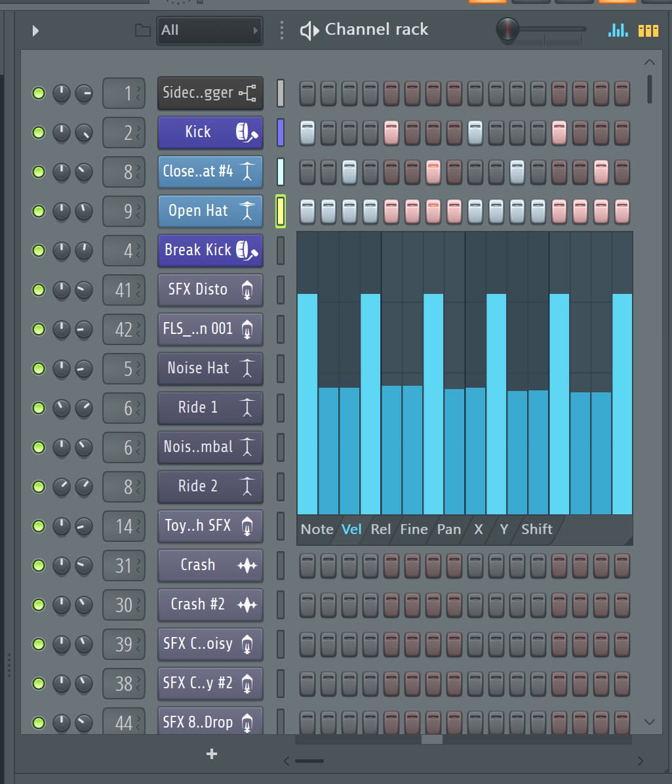Viewport: 672px width, 784px height.
Task: Toggle the green mute LED on Noise Hat
Action: point(38,369)
